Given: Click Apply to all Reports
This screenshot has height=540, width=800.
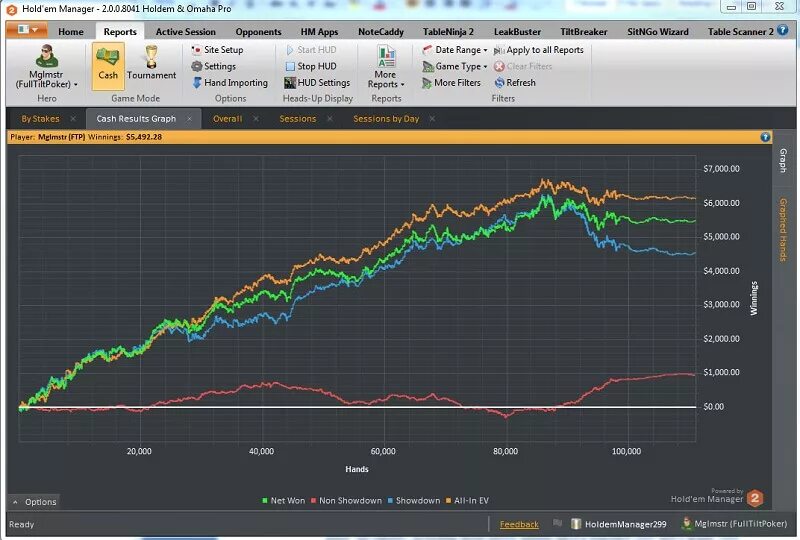Looking at the screenshot, I should [539, 50].
